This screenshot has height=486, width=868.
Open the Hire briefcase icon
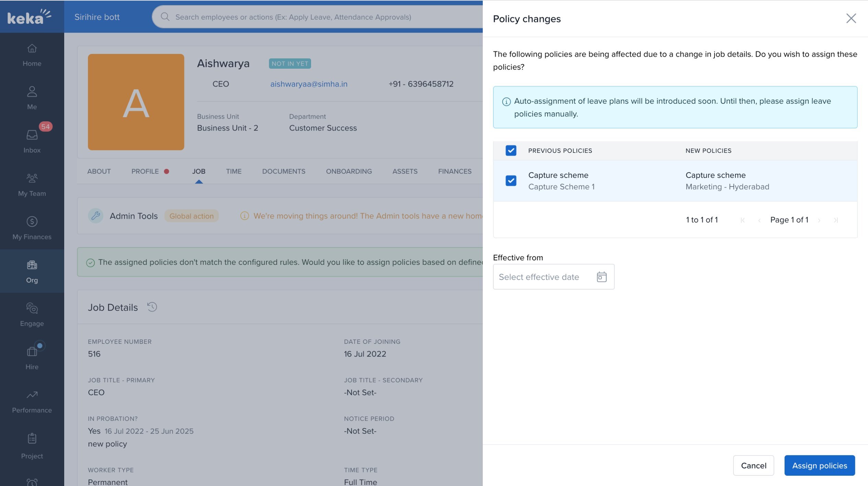coord(32,351)
